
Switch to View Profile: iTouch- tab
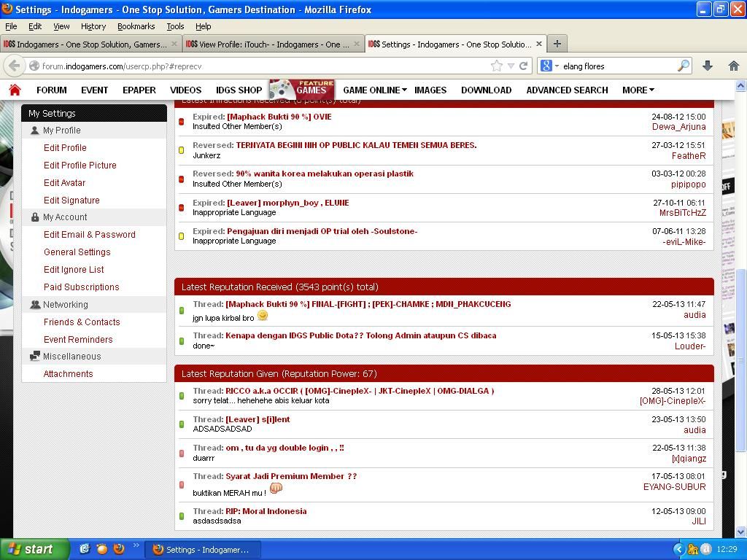(273, 44)
